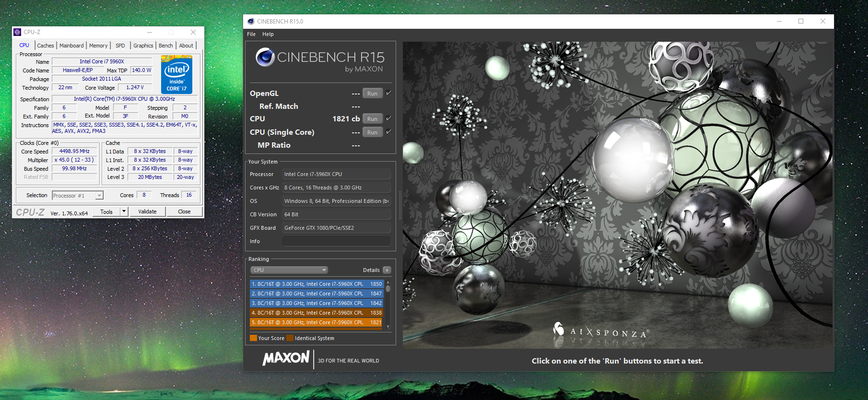868x400 pixels.
Task: Click the Package value Socket 2011 LGA
Action: click(x=102, y=79)
